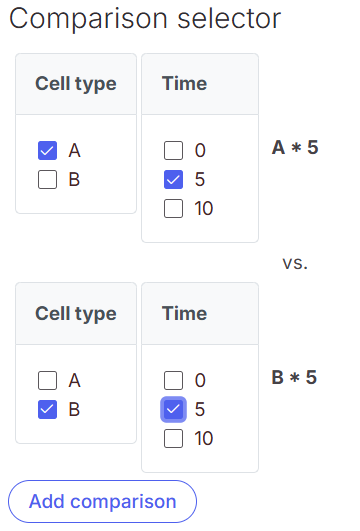This screenshot has height=531, width=360.
Task: Uncheck time 5 in first group
Action: 173,179
